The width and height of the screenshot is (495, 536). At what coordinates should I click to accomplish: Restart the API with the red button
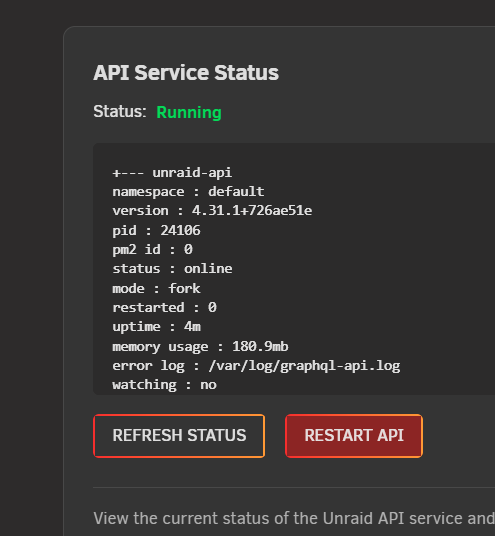[354, 436]
